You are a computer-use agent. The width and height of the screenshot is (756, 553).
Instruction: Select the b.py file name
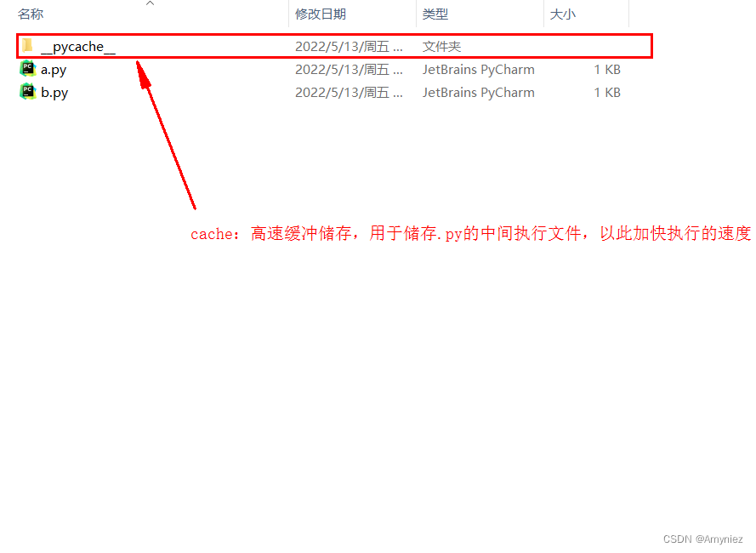54,92
